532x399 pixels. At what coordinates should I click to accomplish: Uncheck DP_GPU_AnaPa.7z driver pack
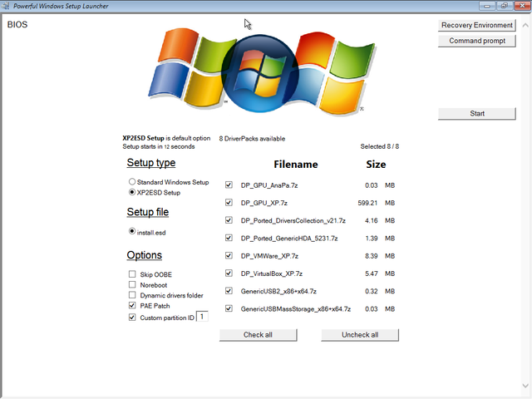(x=229, y=185)
